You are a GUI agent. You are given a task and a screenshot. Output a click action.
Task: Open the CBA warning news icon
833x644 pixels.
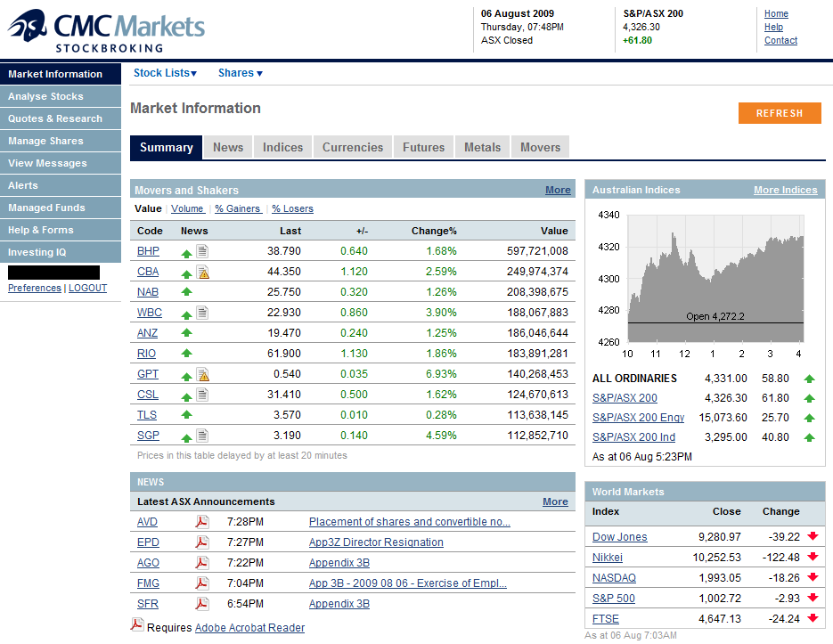click(x=202, y=272)
